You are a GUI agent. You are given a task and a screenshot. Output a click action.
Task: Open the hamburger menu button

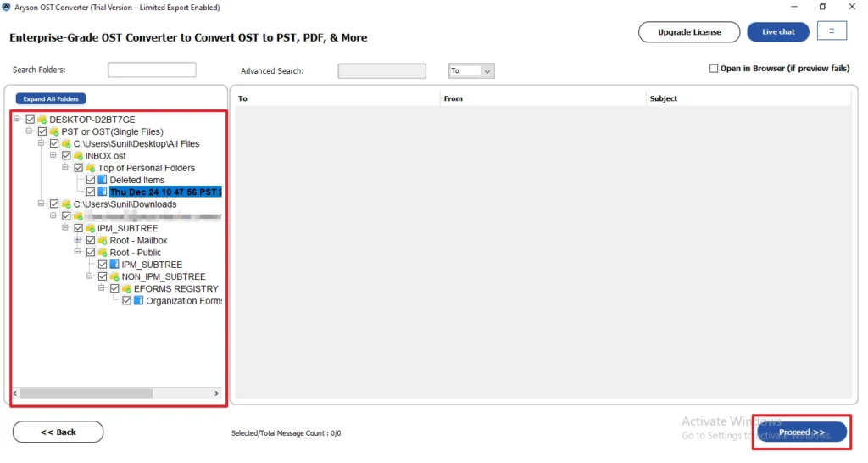click(x=832, y=31)
